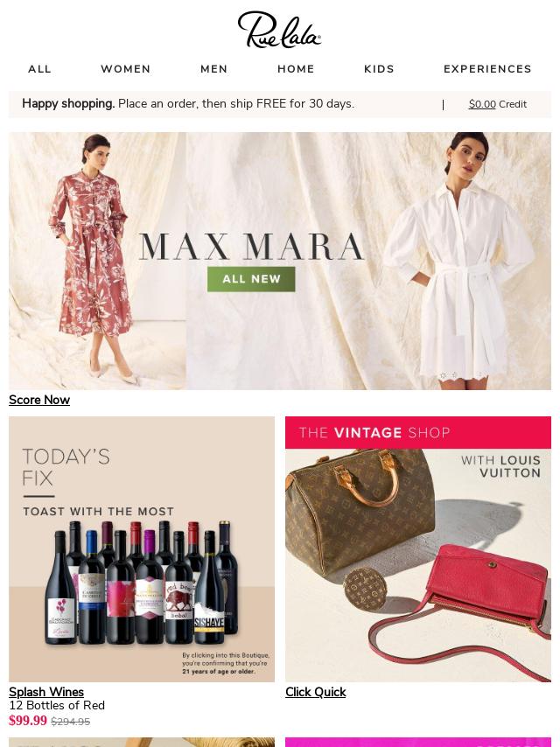
Task: Open The Vintage Shop Louis Vuitton image
Action: tap(418, 548)
